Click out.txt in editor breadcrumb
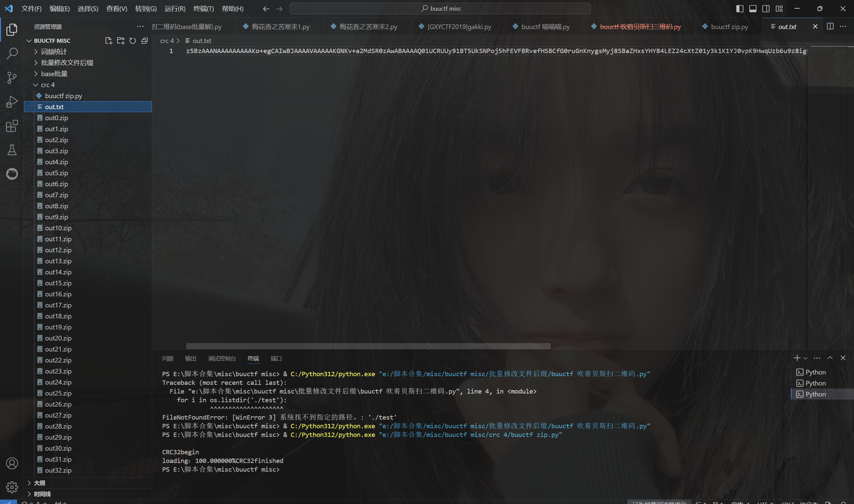The height and width of the screenshot is (504, 854). pyautogui.click(x=198, y=41)
